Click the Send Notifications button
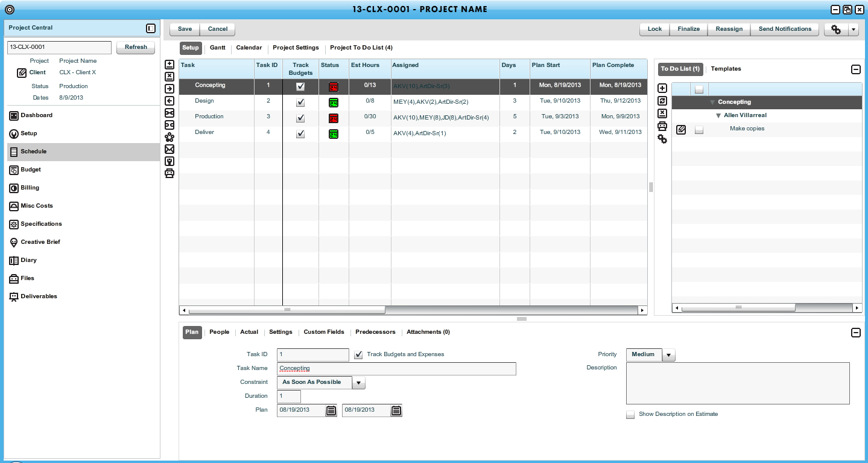Screen dimensions: 868x463 click(x=785, y=29)
